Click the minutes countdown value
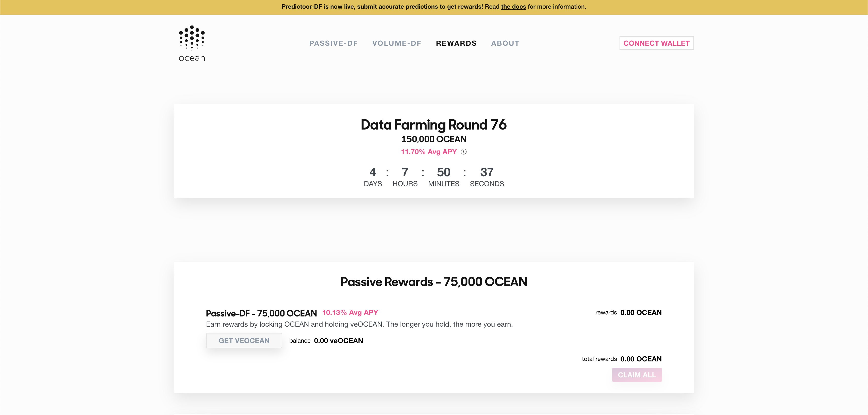This screenshot has width=868, height=415. pos(443,172)
